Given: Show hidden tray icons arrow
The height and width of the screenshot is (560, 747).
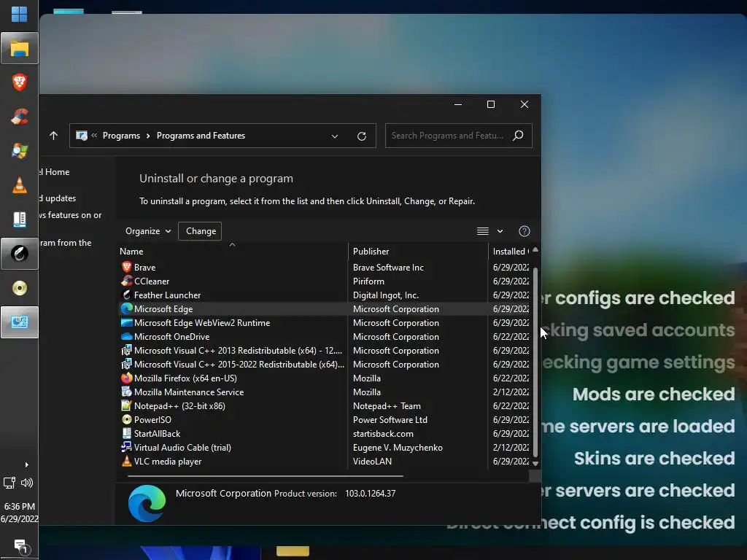Looking at the screenshot, I should tap(27, 464).
